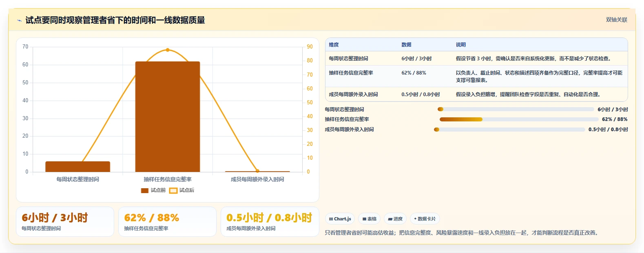The image size is (644, 253).
Task: Click the description starting with 以负责人、截止时间
Action: click(x=539, y=77)
